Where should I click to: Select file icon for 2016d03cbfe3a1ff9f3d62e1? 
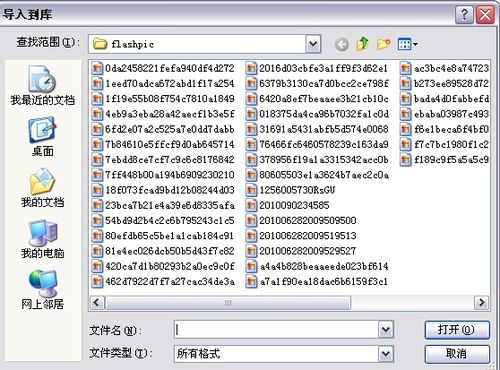251,68
